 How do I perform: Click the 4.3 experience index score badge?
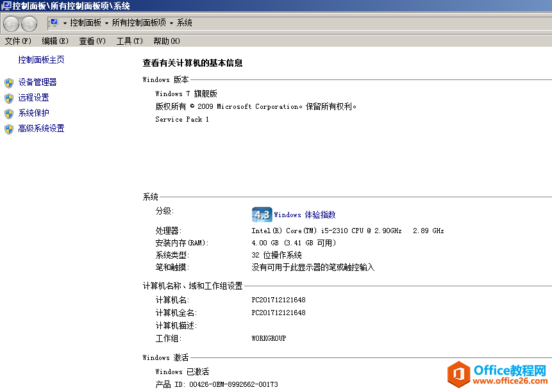coord(262,215)
